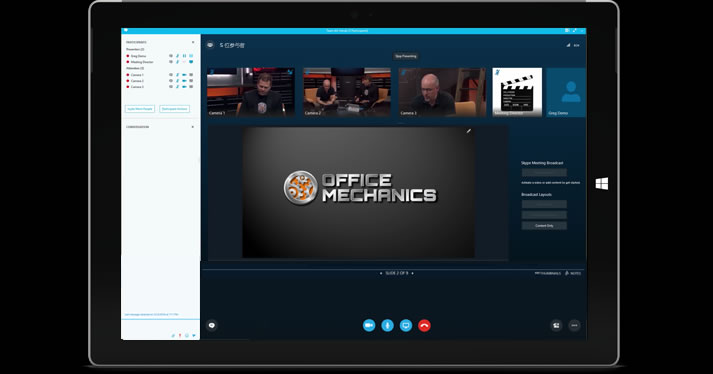Image resolution: width=713 pixels, height=374 pixels.
Task: Click the Participant Actions button
Action: (x=175, y=109)
